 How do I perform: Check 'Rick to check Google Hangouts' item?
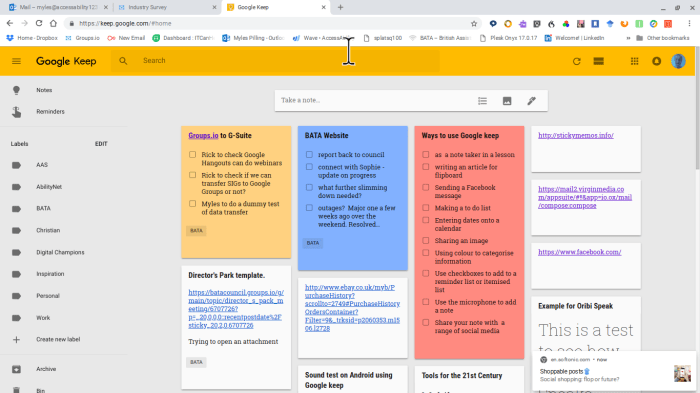click(192, 155)
